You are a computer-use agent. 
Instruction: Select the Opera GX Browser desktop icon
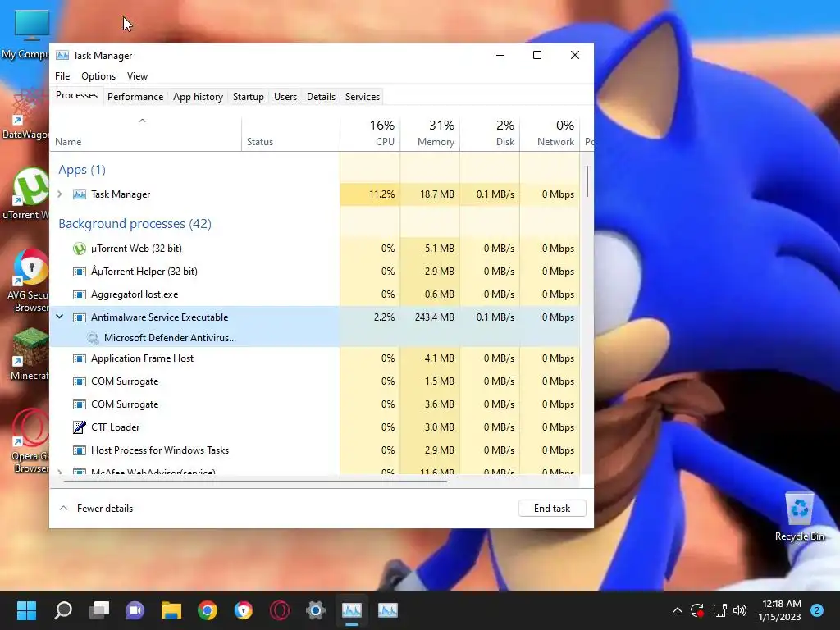click(x=30, y=441)
